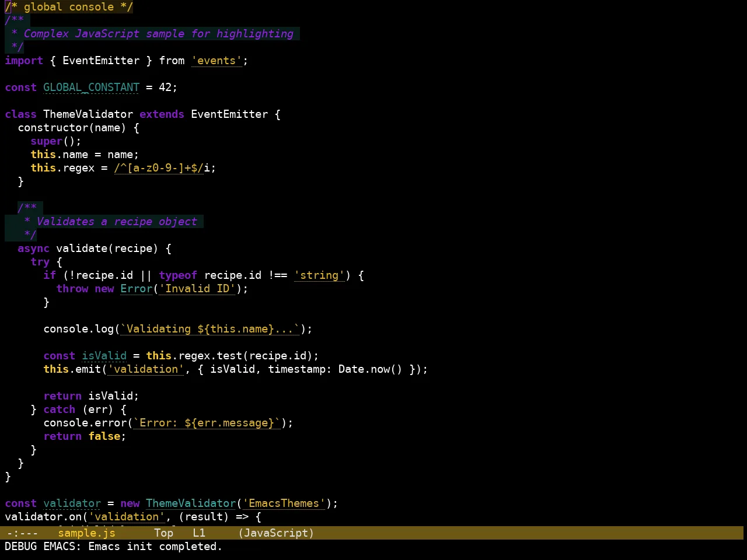Click 'Complex JavaScript sample for highlighting' comment
747x560 pixels.
click(x=158, y=34)
